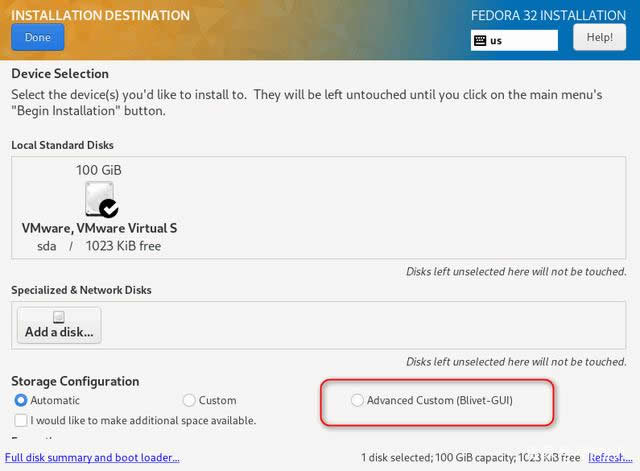Screen dimensions: 640x471
Task: Open the Help! button
Action: pos(599,37)
